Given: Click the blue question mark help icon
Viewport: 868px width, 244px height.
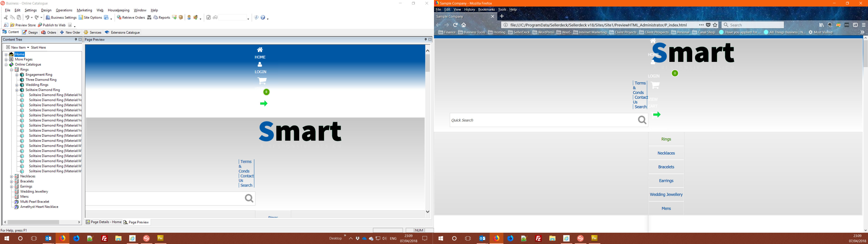Looking at the screenshot, I should [x=263, y=18].
